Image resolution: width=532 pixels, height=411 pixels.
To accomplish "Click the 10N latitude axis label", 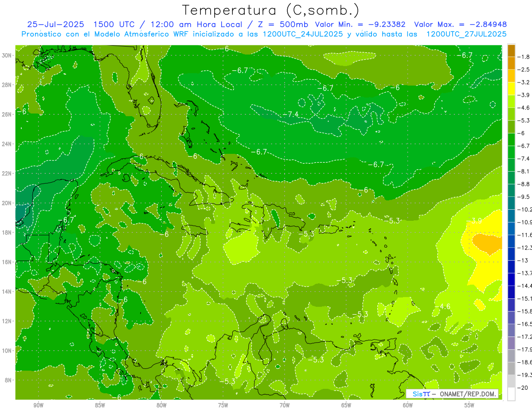I will pyautogui.click(x=8, y=350).
